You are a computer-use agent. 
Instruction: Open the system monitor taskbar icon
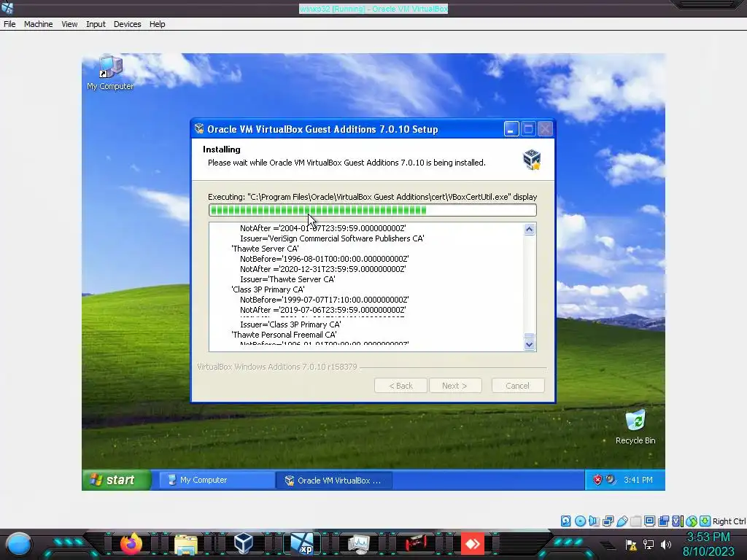tap(358, 544)
